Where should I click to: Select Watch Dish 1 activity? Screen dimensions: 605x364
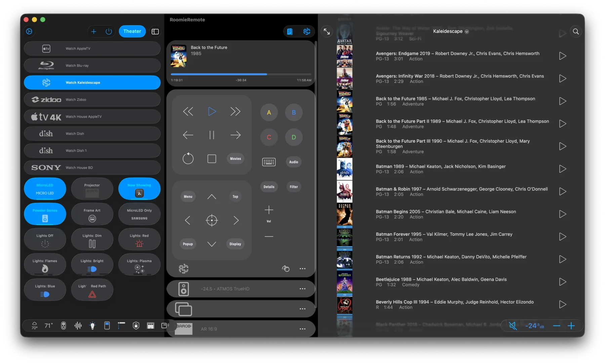92,151
